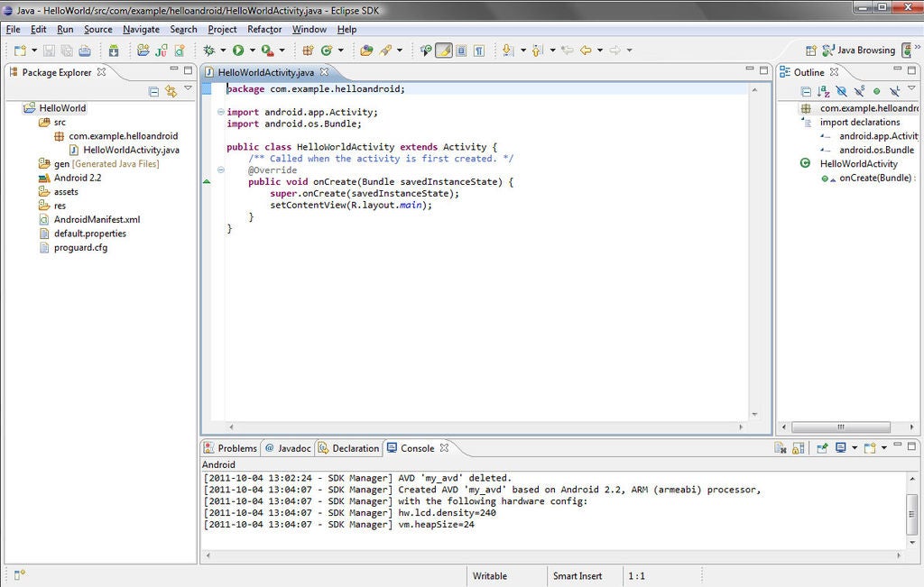The height and width of the screenshot is (587, 924).
Task: Open the Run button dropdown arrow
Action: 252,50
